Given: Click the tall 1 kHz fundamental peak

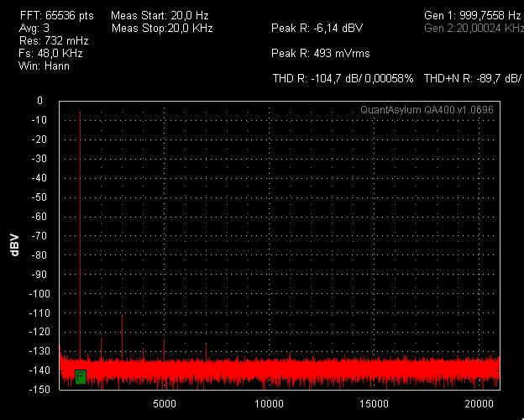Looking at the screenshot, I should point(81,234).
